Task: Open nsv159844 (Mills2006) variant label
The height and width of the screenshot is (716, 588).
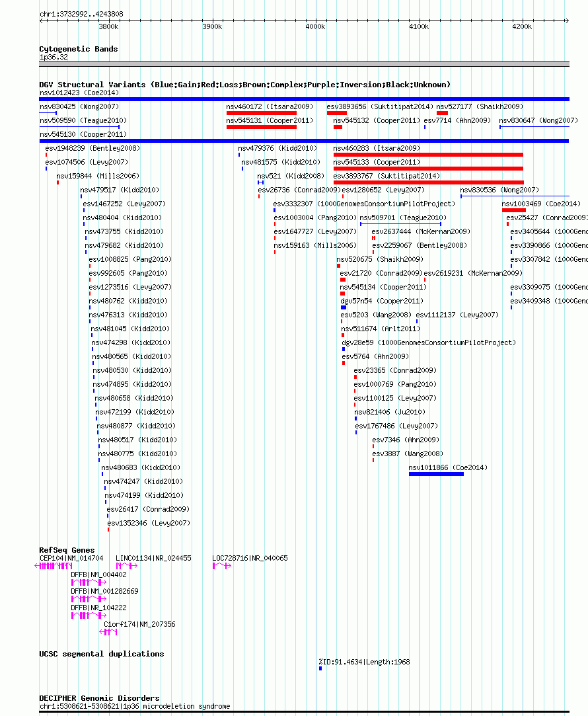Action: (x=98, y=176)
